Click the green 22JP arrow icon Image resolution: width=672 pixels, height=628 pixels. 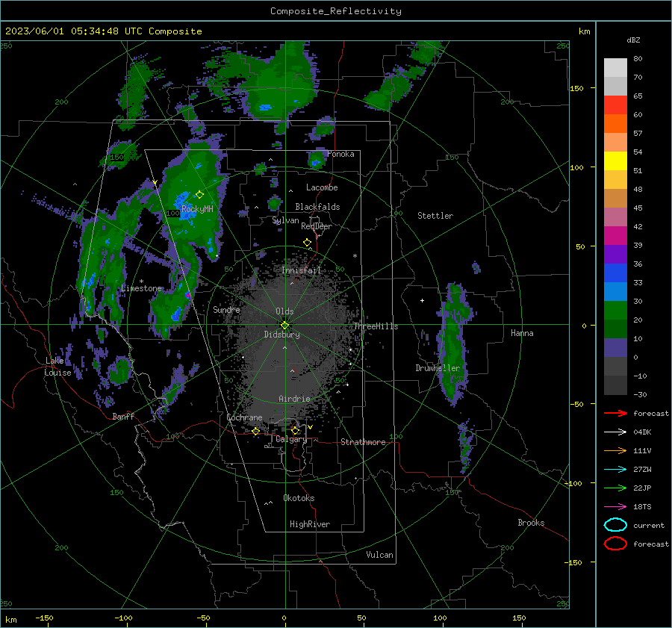(x=615, y=488)
